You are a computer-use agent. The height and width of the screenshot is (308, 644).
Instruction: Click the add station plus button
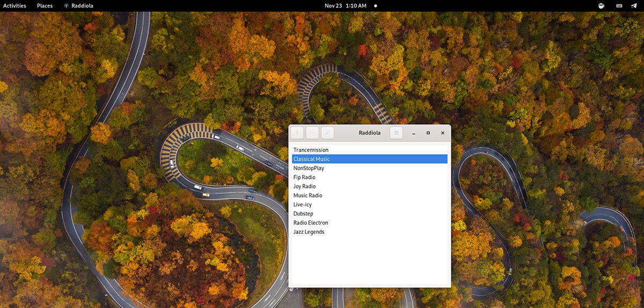[297, 133]
